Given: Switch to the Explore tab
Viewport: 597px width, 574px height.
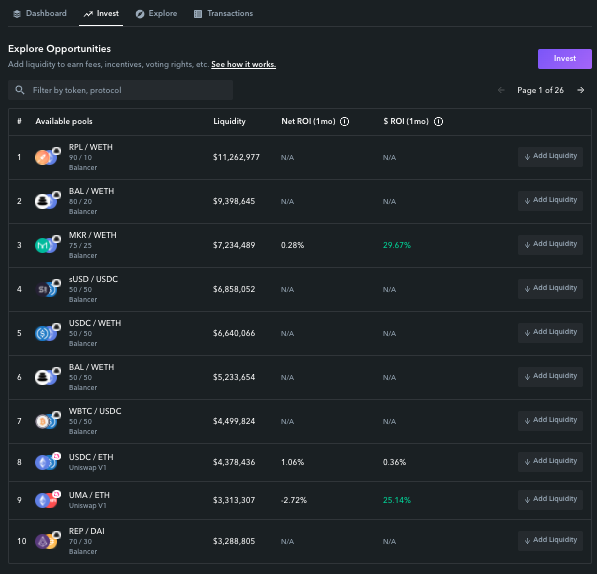Looking at the screenshot, I should pyautogui.click(x=156, y=14).
